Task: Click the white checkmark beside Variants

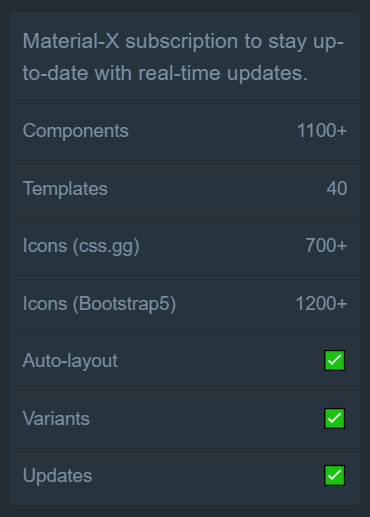Action: [334, 418]
